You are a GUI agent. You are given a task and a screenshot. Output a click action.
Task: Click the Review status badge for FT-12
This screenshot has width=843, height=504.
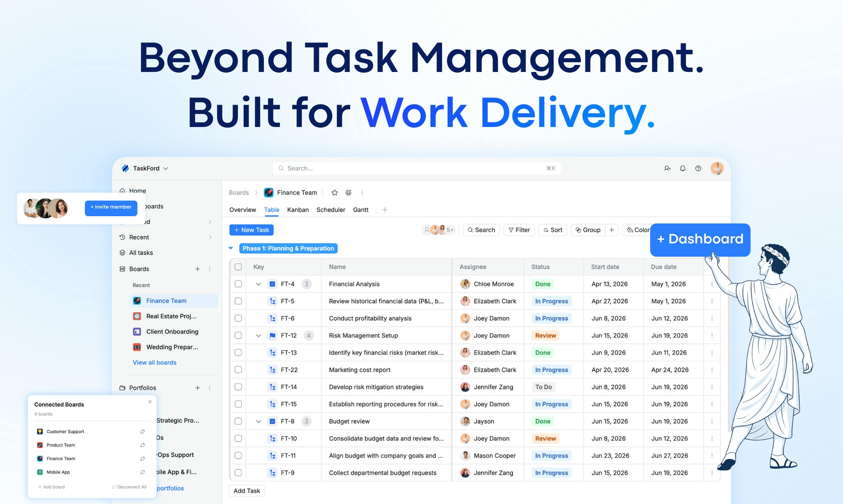coord(546,336)
